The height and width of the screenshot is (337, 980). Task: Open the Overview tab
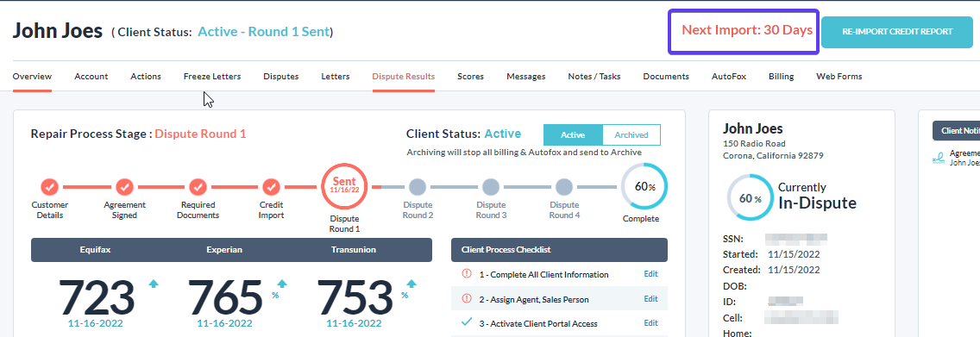[32, 76]
